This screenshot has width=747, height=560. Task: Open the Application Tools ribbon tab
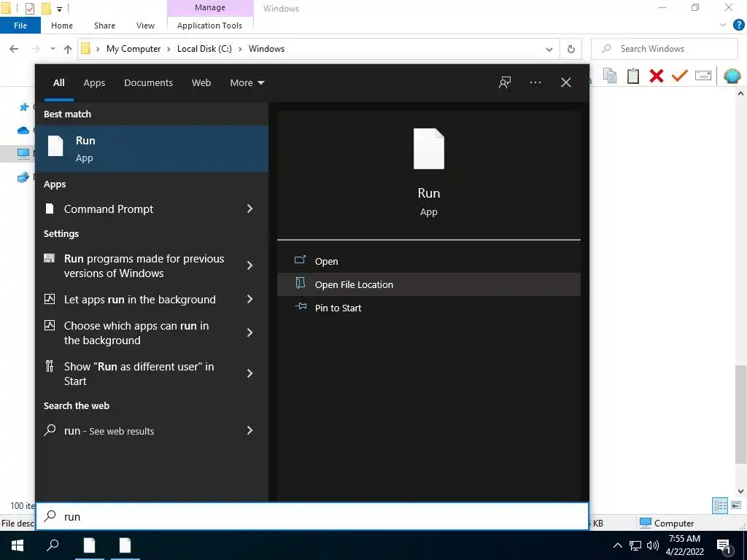click(x=209, y=26)
